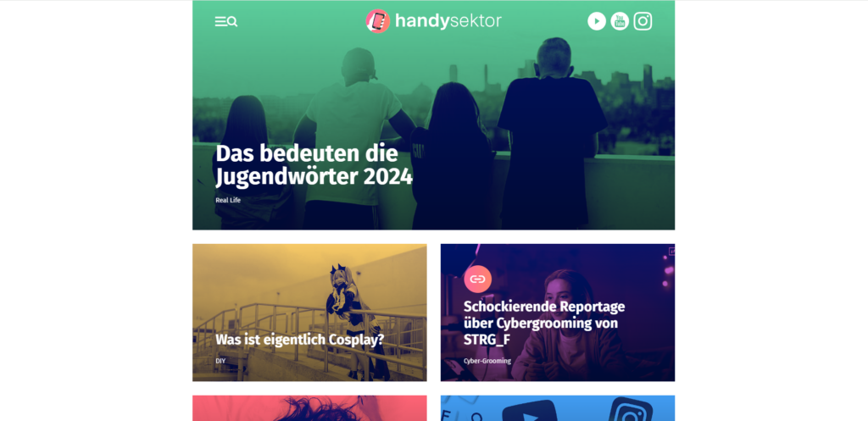This screenshot has height=421, width=868.
Task: Open article 'Das bedeuten die Jugendwörter 2024'
Action: click(x=314, y=165)
